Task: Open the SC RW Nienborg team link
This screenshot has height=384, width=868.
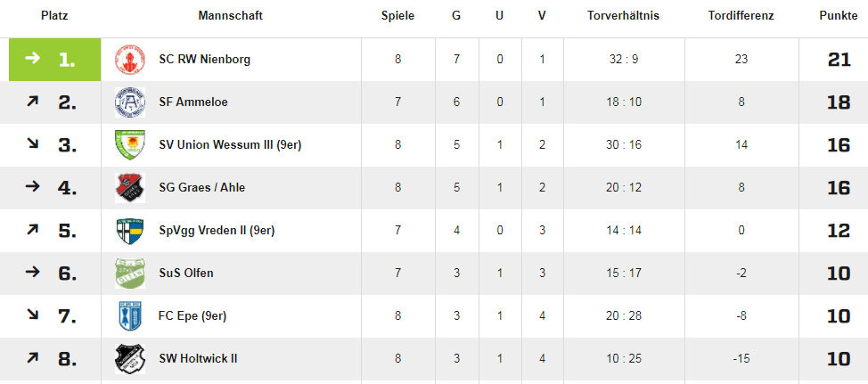Action: (204, 59)
